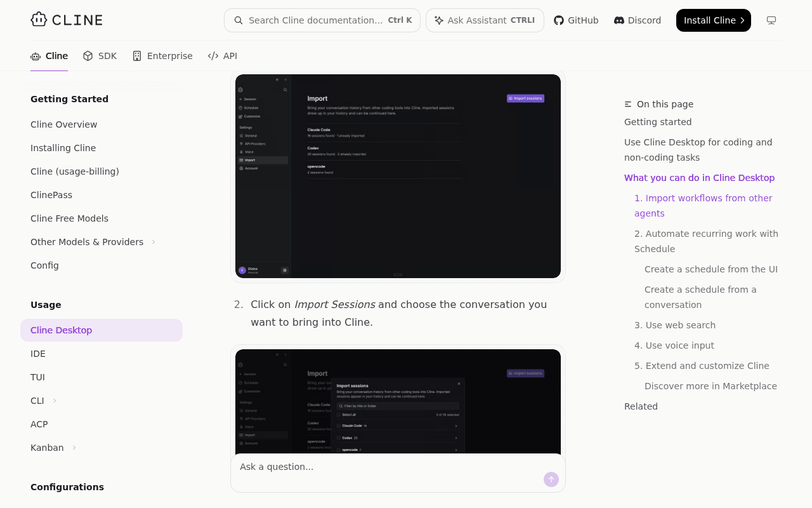The height and width of the screenshot is (508, 812).
Task: Open the GitHub link
Action: (x=576, y=20)
